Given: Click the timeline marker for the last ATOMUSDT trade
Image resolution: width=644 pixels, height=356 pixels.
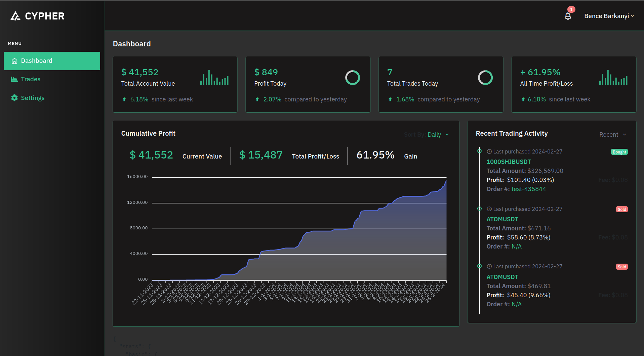Looking at the screenshot, I should 480,266.
